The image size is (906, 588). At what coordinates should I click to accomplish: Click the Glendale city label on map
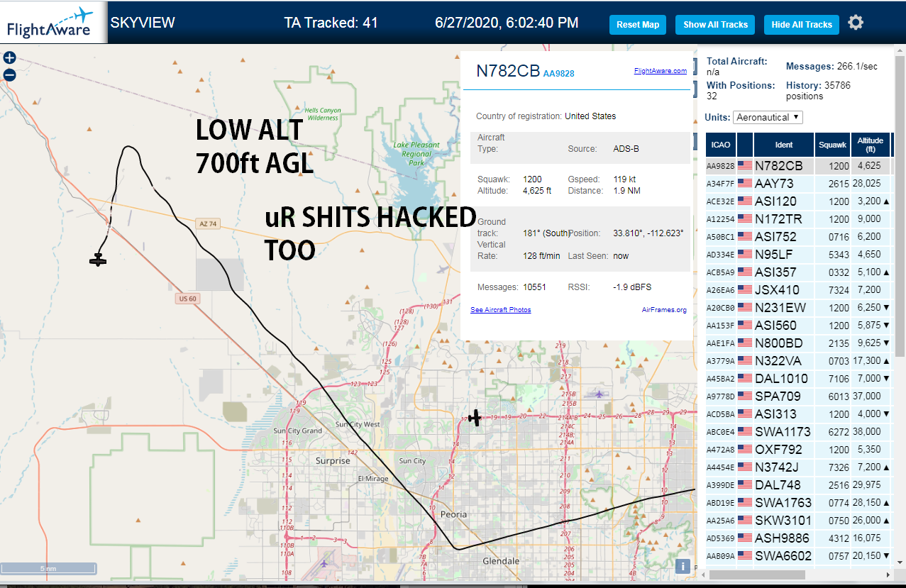point(502,561)
